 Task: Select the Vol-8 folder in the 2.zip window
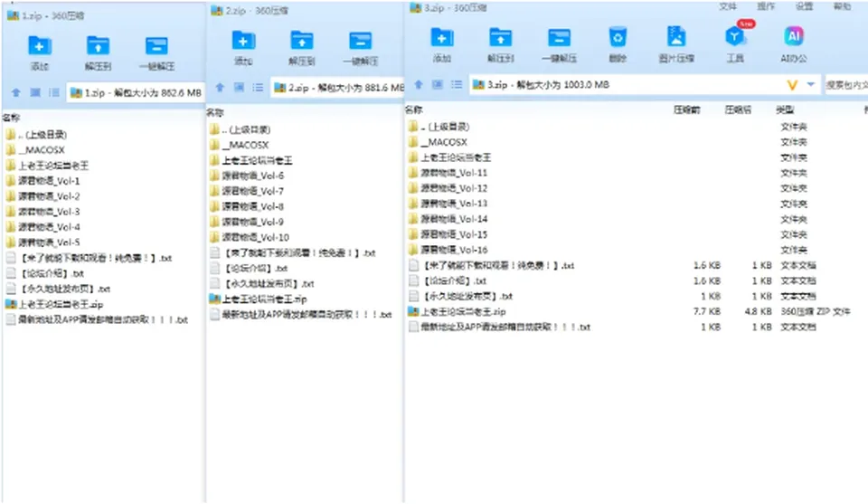[x=247, y=207]
